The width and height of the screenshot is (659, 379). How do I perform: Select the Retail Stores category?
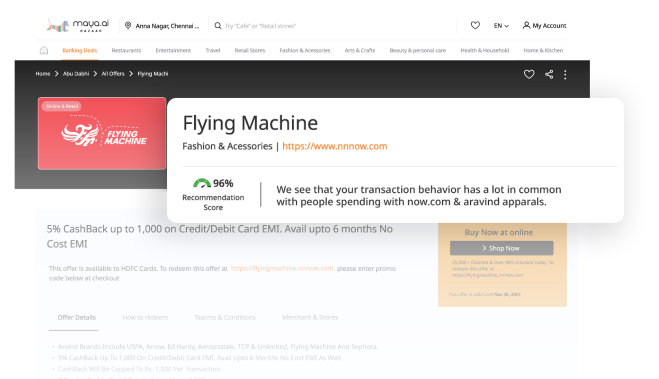(x=250, y=50)
